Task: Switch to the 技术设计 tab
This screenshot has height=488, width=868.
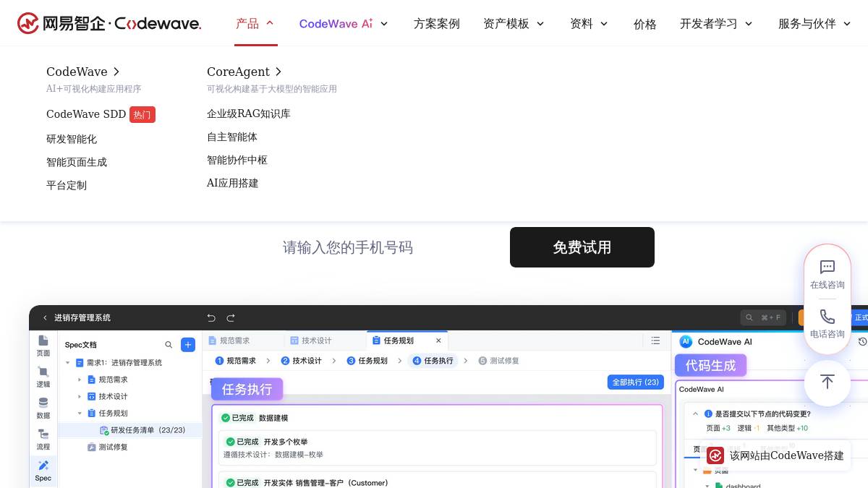Action: point(311,341)
